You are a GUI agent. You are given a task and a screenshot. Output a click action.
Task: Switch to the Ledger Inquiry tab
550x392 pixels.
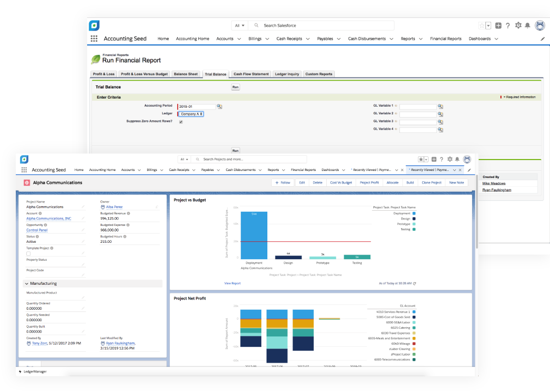click(287, 74)
